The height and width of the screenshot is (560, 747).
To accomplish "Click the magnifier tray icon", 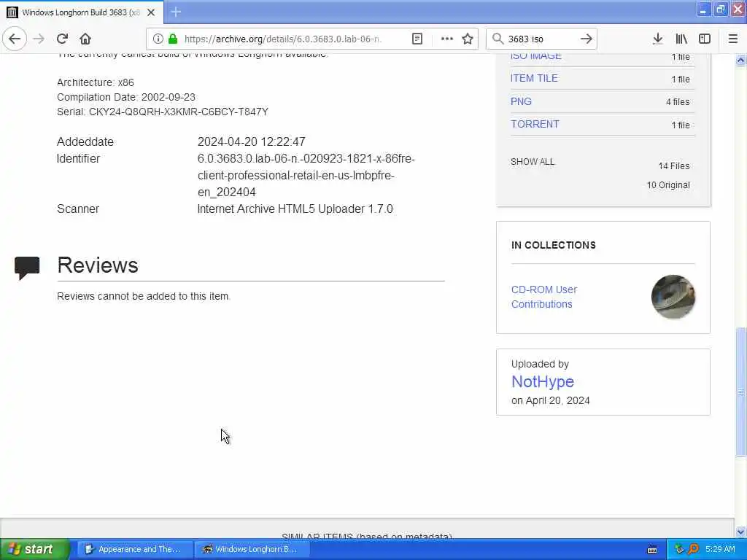I will pos(693,550).
